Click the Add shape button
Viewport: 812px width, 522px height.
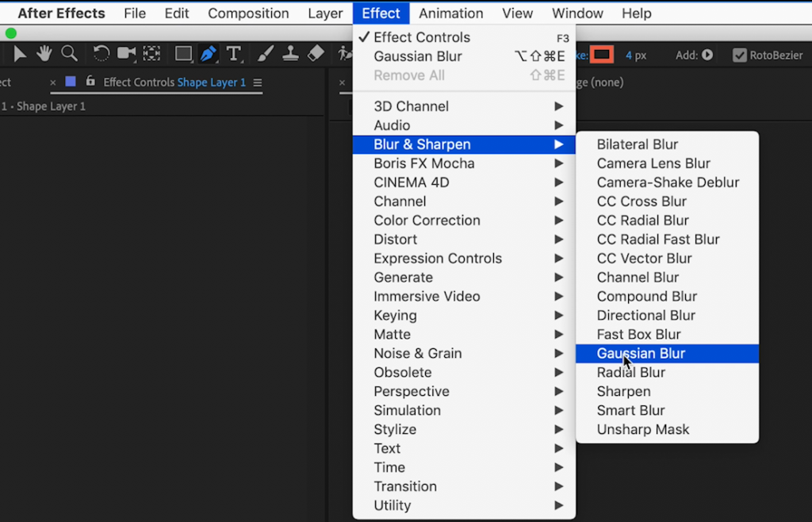point(707,56)
